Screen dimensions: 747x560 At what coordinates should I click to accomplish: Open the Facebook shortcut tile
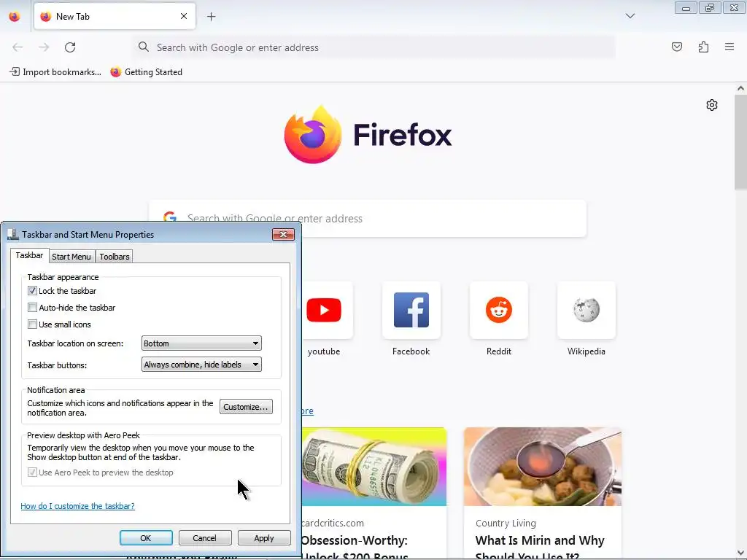tap(411, 310)
